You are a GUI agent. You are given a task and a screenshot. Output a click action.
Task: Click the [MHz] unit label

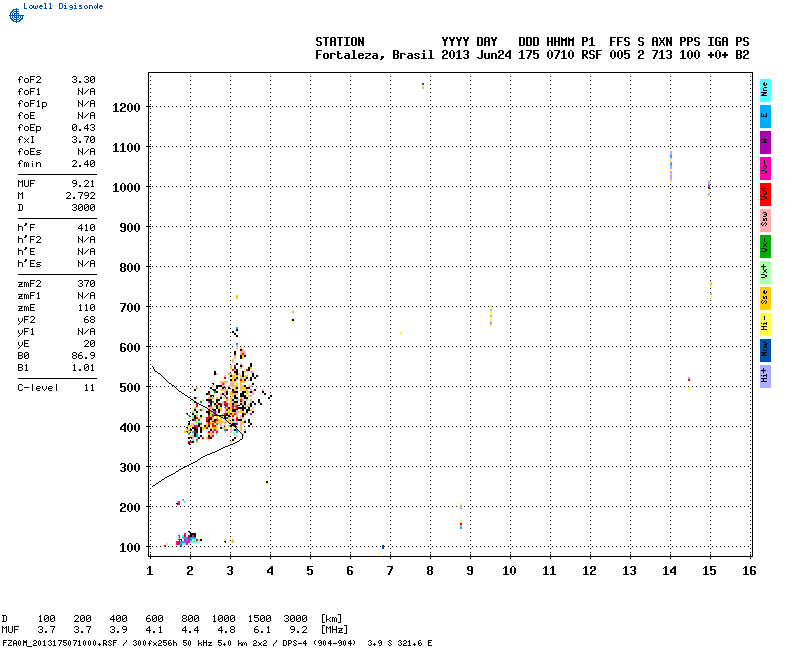[x=334, y=630]
